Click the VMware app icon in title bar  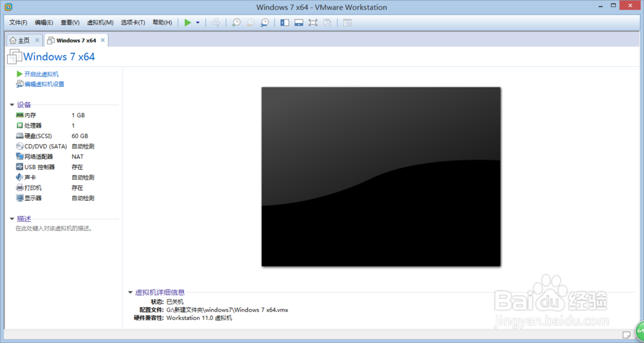pos(8,7)
